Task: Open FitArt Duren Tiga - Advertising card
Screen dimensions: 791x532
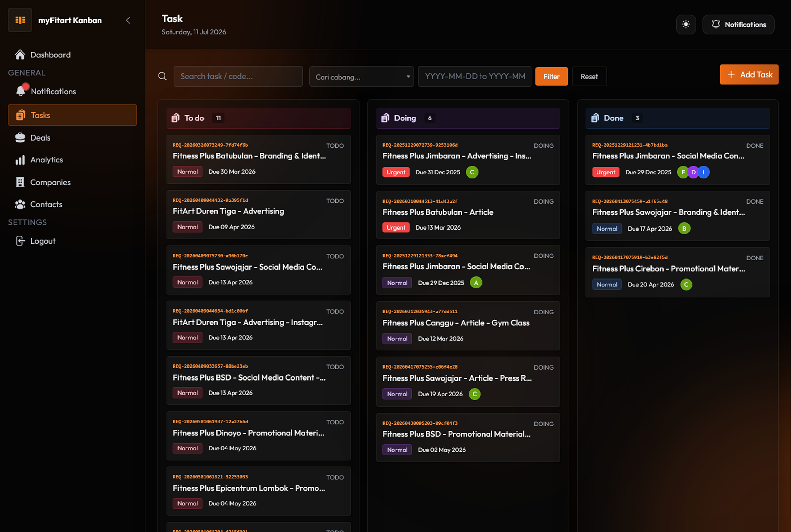Action: (259, 215)
